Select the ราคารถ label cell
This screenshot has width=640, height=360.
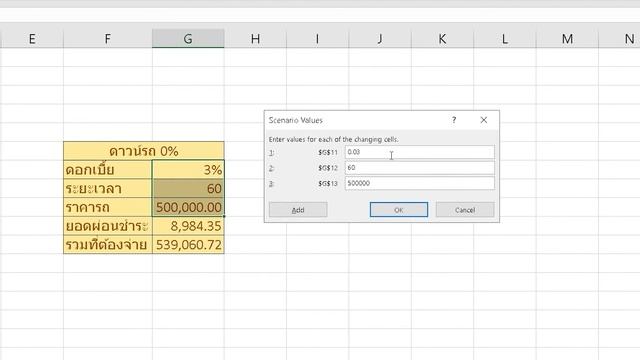click(x=108, y=207)
